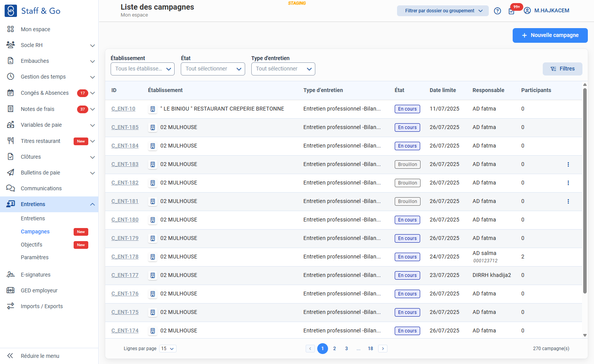Click the Clôtures file-check icon

point(10,156)
